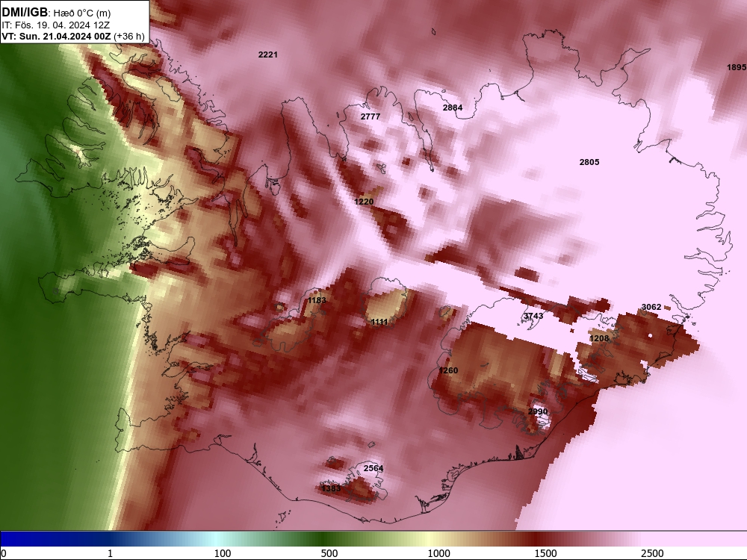
Task: Click the map value 1383
Action: tap(331, 488)
